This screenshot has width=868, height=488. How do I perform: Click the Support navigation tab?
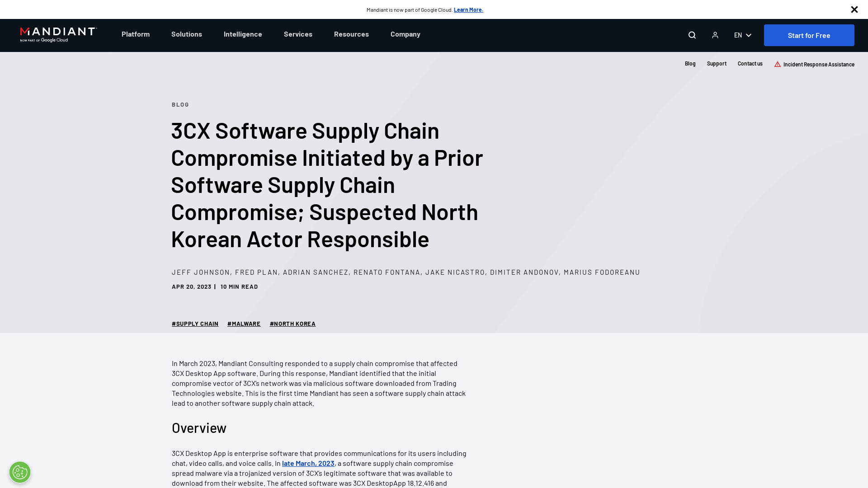717,63
